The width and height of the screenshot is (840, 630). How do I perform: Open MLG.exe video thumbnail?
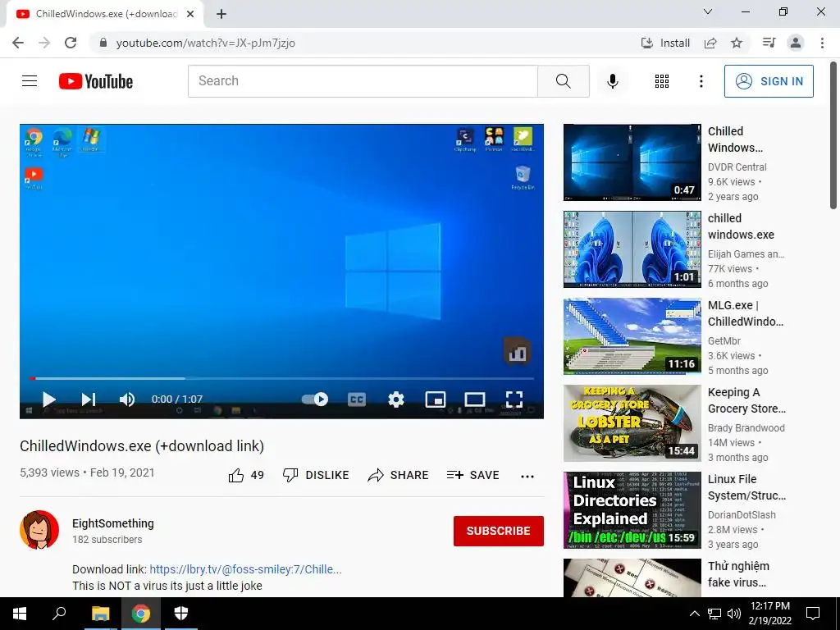coord(632,336)
